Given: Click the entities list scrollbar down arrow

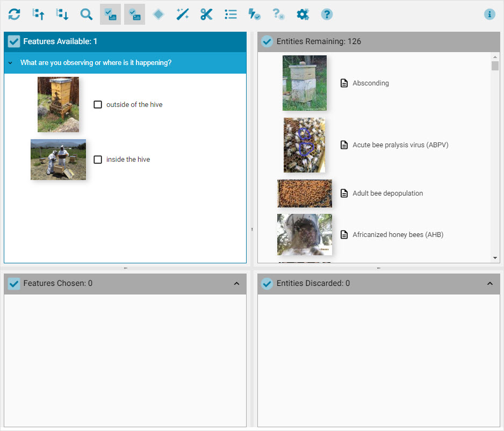Looking at the screenshot, I should 495,258.
